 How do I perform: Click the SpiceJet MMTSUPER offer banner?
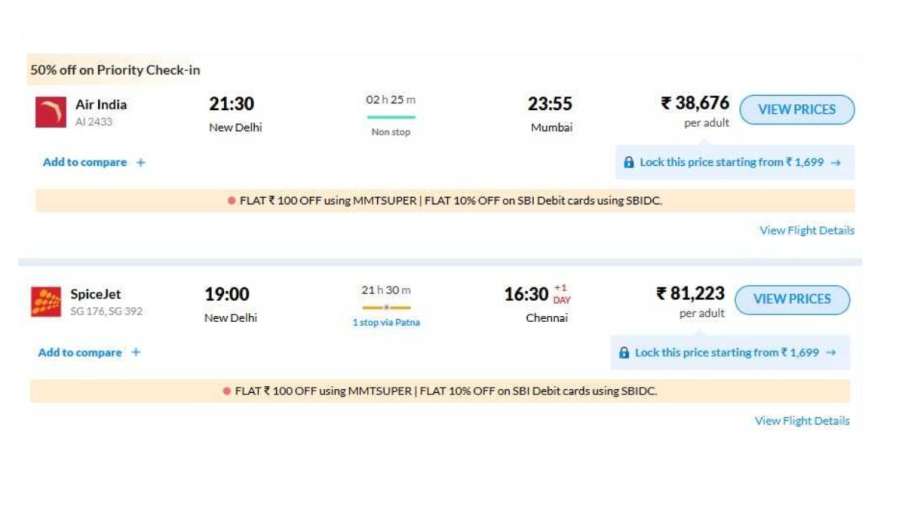point(440,391)
